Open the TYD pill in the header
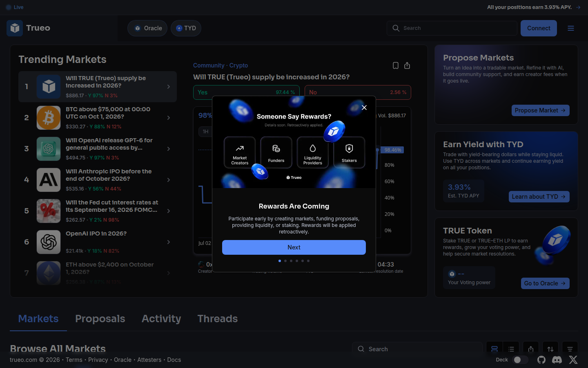The image size is (588, 368). click(186, 28)
